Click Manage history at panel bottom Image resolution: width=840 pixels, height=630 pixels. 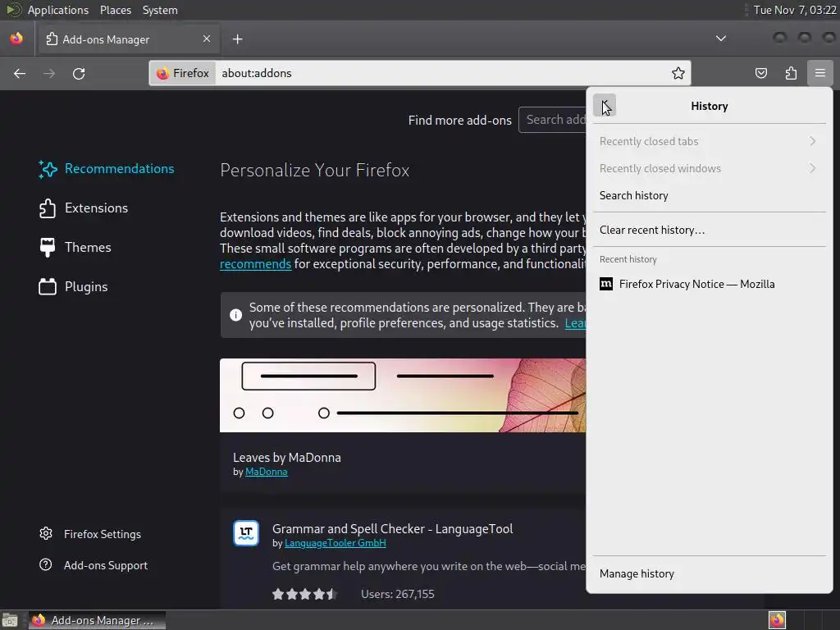710,573
